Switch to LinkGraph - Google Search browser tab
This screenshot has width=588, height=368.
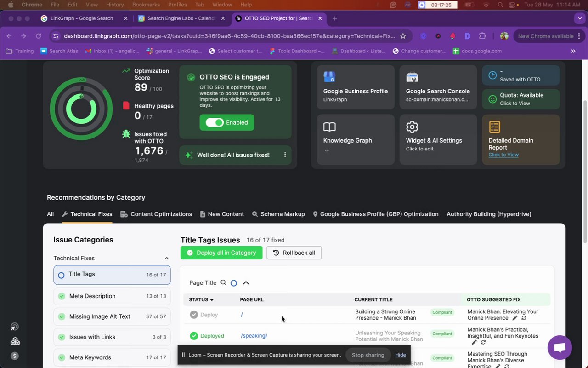click(x=84, y=18)
